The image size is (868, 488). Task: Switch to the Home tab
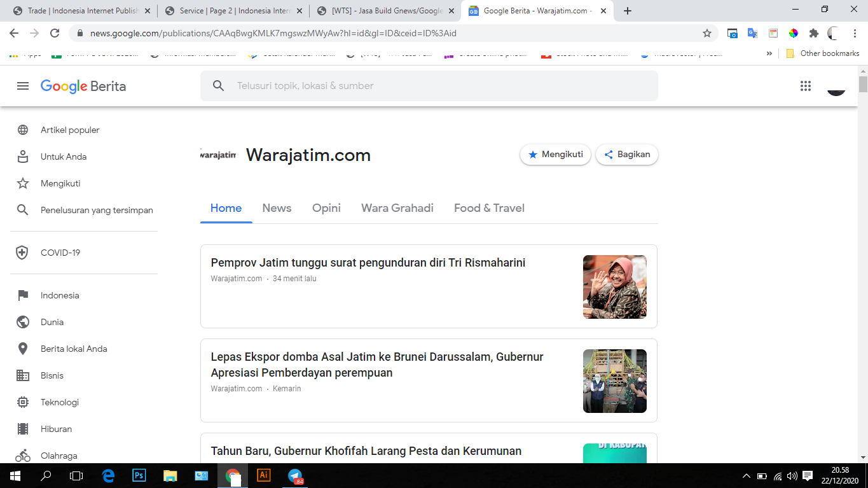point(226,208)
